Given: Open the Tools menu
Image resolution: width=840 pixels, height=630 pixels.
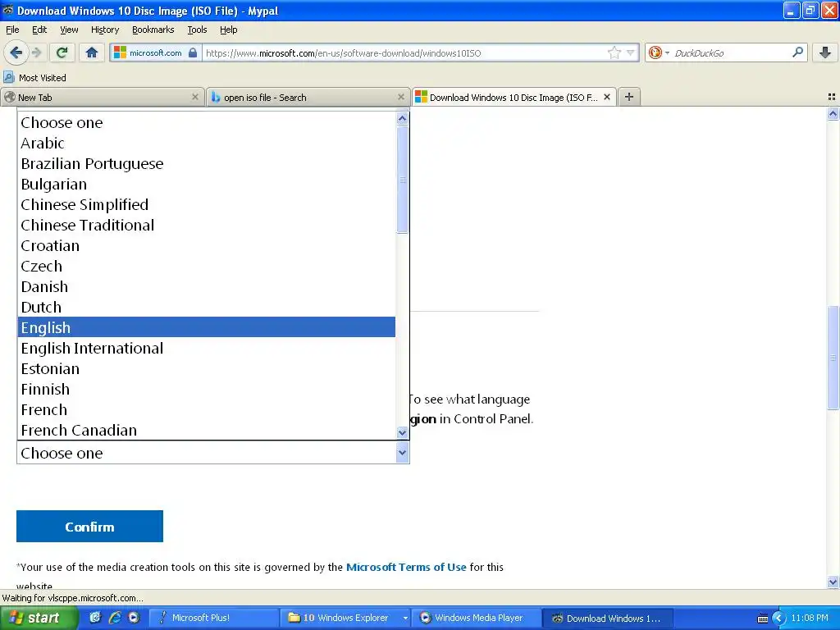Looking at the screenshot, I should pyautogui.click(x=197, y=30).
